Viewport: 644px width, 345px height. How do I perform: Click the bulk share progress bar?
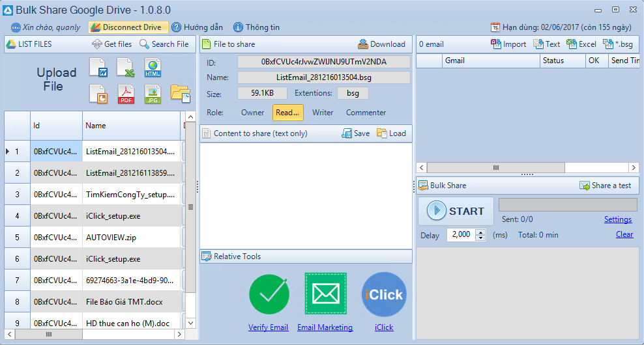coord(568,204)
